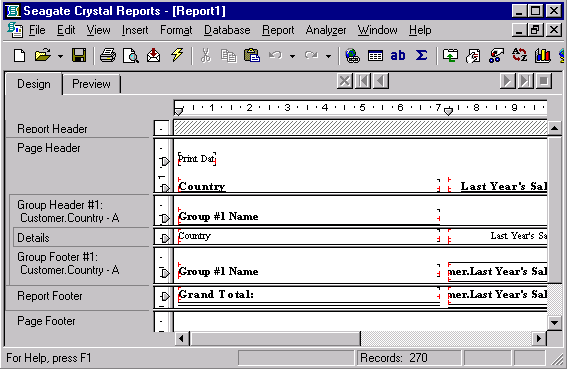
Task: Click the Sort Order A-Z icon
Action: click(x=519, y=56)
